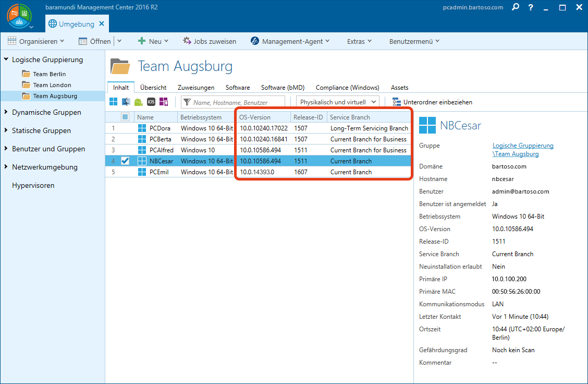Switch to the Software (bMD) tab
The height and width of the screenshot is (384, 588).
click(283, 88)
